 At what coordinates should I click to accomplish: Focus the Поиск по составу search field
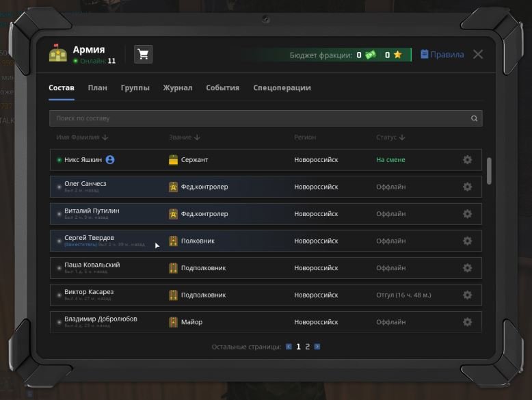coord(266,118)
